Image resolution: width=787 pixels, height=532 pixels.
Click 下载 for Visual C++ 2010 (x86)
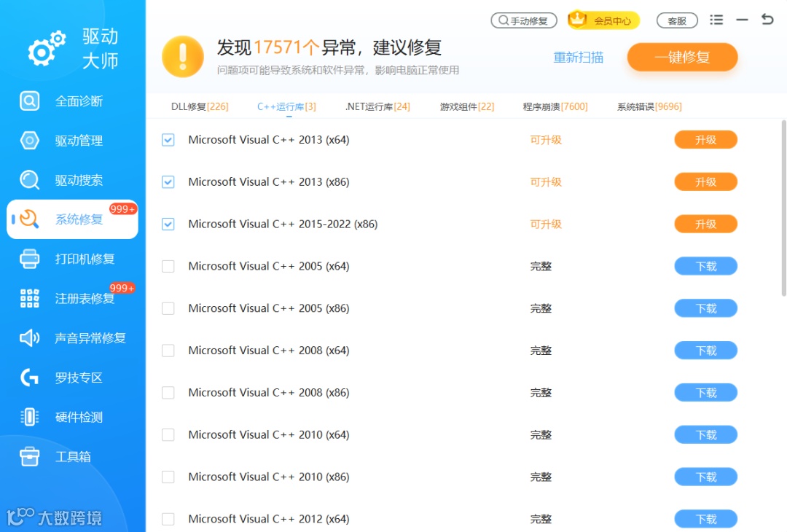pyautogui.click(x=705, y=477)
